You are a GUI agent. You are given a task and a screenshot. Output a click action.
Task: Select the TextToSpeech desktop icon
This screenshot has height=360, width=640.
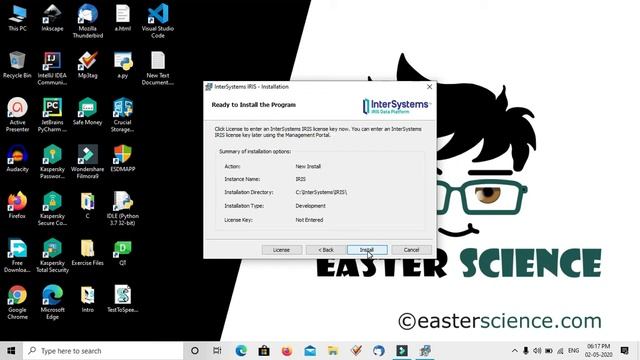[x=122, y=299]
